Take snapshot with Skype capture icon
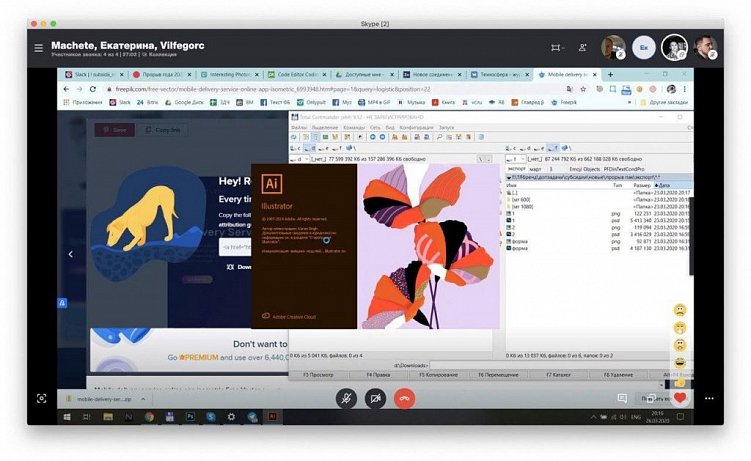Screen dimensions: 751x461 [42, 398]
